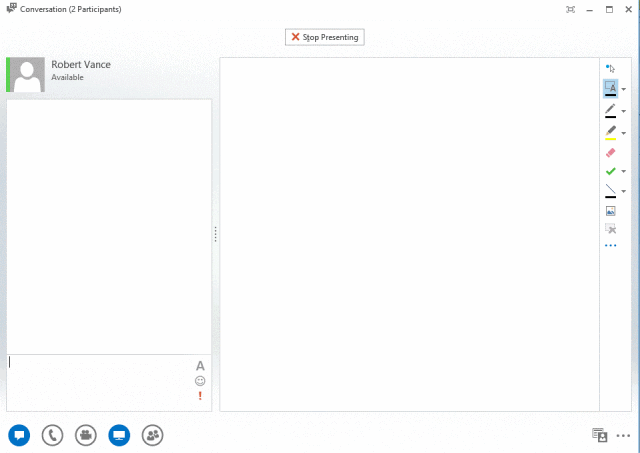Viewport: 640px width, 453px height.
Task: Click the full screen view icon in title bar
Action: click(x=570, y=9)
